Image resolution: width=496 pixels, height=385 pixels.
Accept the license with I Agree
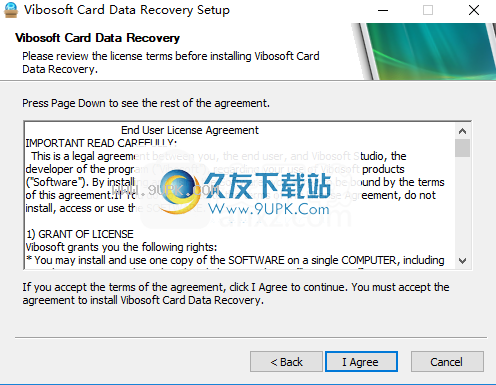361,361
